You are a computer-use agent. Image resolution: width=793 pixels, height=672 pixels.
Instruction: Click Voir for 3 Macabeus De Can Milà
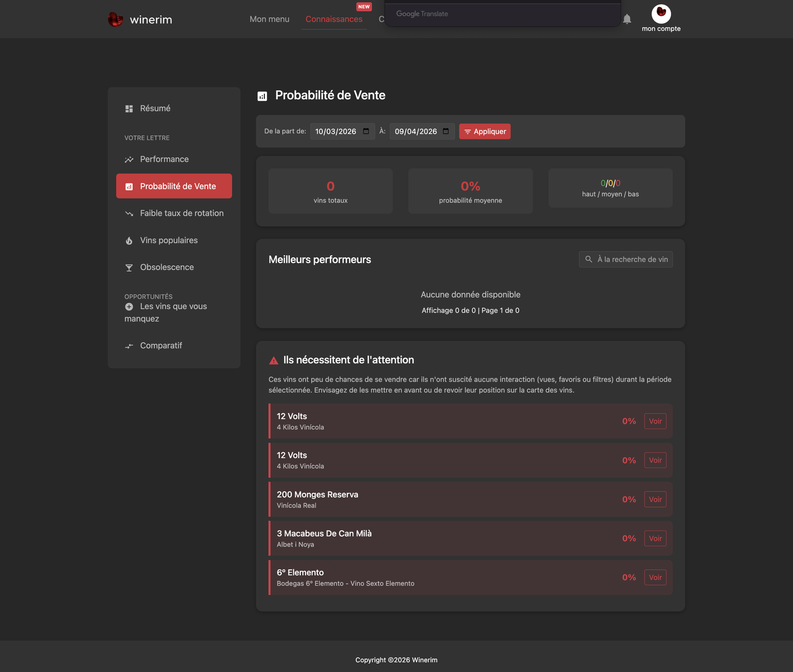(x=656, y=539)
